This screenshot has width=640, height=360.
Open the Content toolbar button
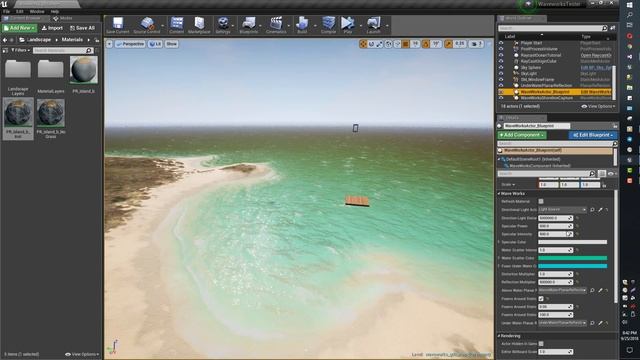coord(177,25)
